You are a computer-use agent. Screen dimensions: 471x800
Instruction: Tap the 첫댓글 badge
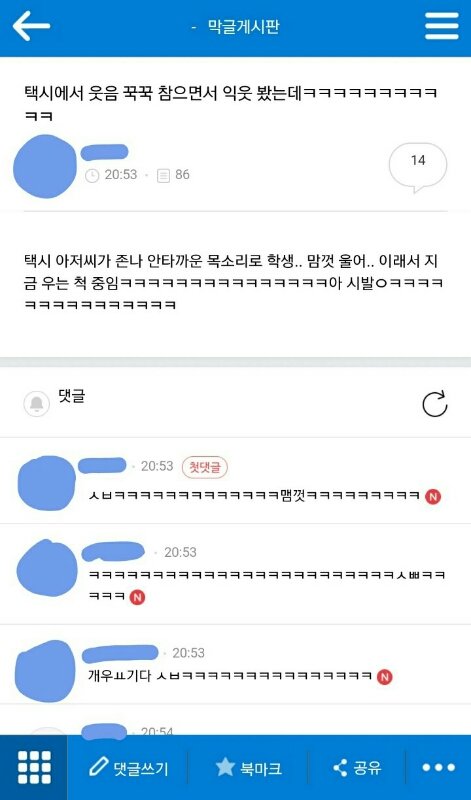[205, 467]
